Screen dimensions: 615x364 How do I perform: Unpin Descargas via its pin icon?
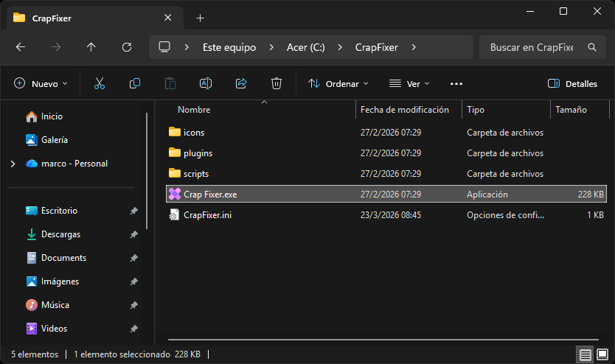(133, 234)
